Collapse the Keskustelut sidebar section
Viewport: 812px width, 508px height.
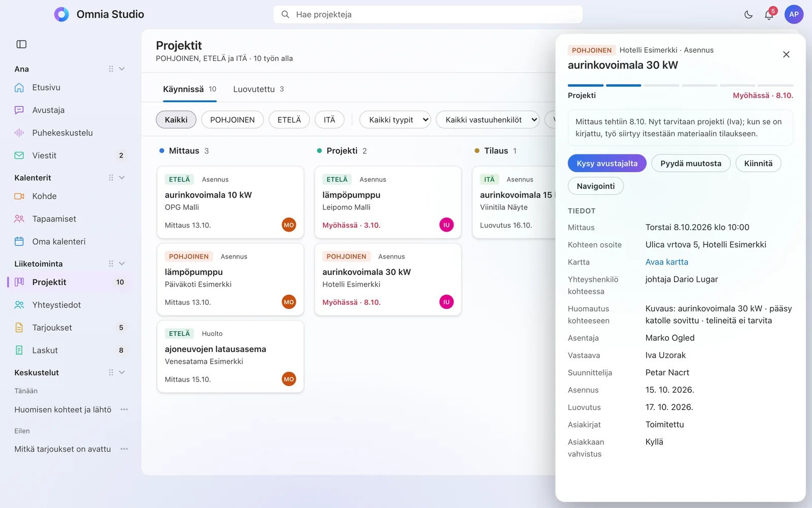coord(122,372)
